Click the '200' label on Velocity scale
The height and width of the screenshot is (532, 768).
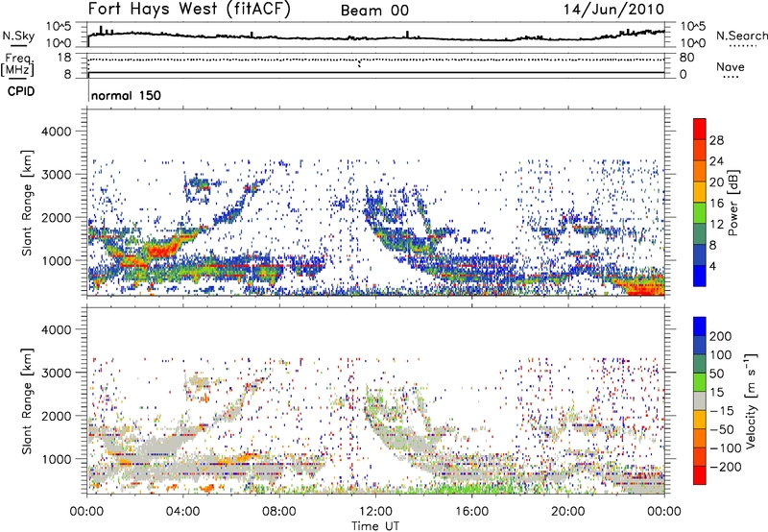click(x=721, y=336)
